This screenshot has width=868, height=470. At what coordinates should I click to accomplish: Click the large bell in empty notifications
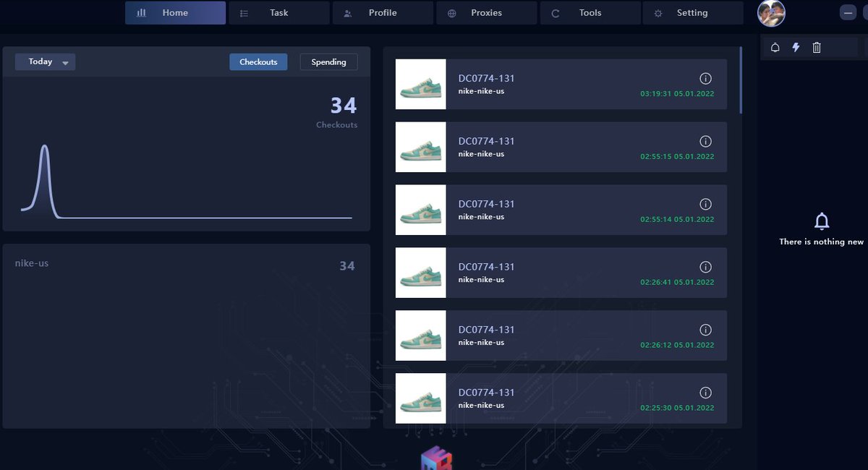pos(822,221)
